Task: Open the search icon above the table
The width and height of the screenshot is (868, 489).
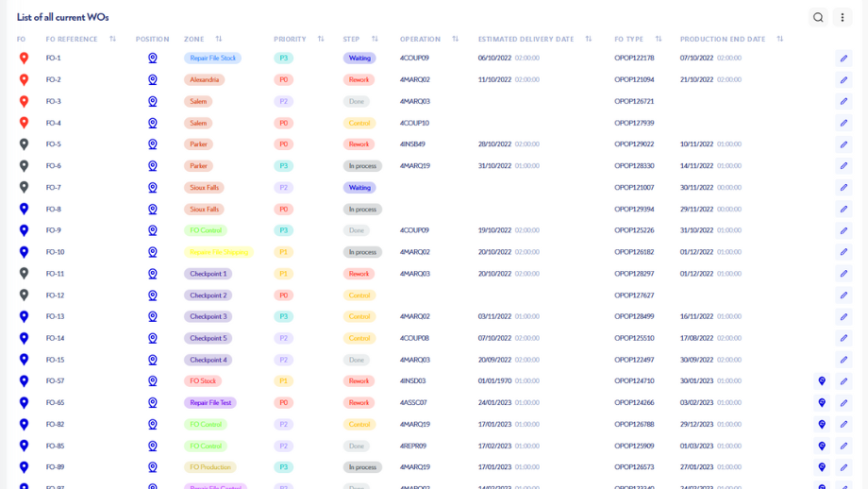Action: (818, 17)
